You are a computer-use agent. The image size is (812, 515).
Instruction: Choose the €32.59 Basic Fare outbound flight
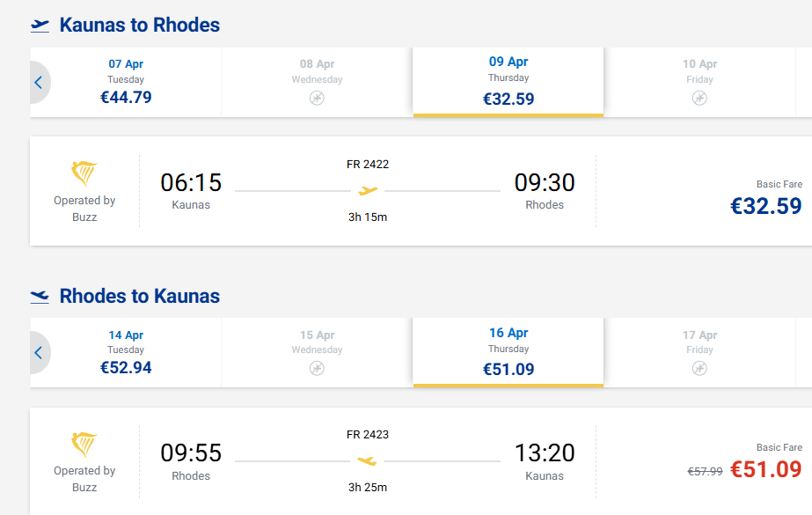[765, 205]
